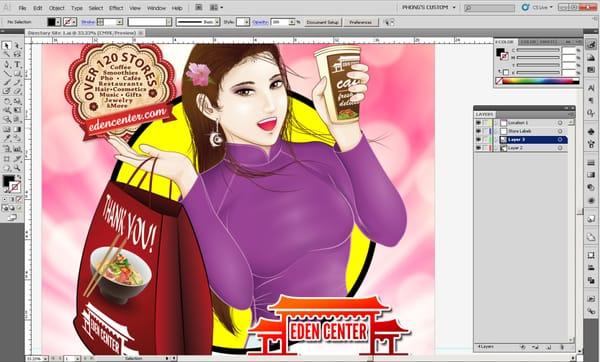The width and height of the screenshot is (600, 362).
Task: Select the Zoom magnifier tool
Action: click(x=17, y=168)
